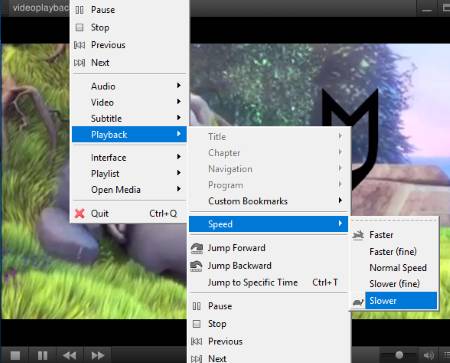
Task: Adjust the volume slider knob
Action: (x=399, y=355)
